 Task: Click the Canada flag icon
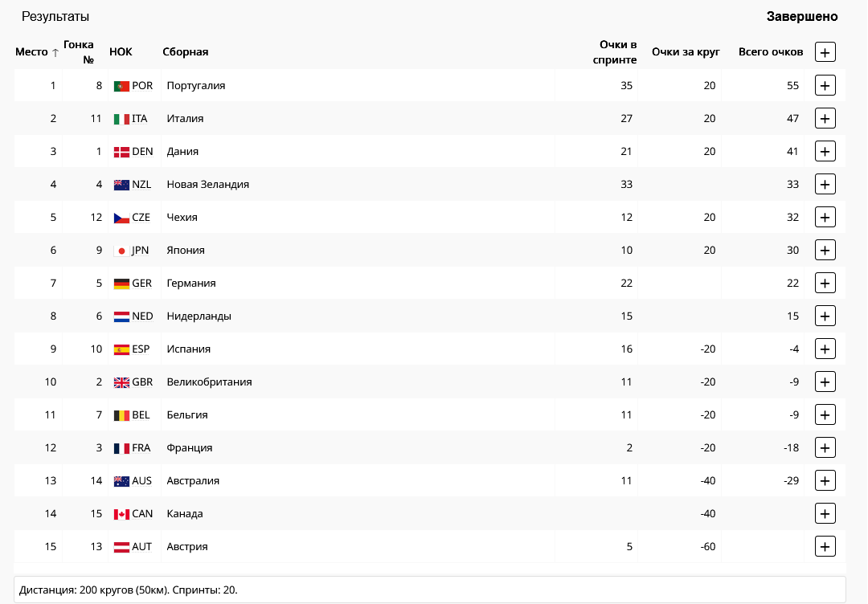(121, 514)
